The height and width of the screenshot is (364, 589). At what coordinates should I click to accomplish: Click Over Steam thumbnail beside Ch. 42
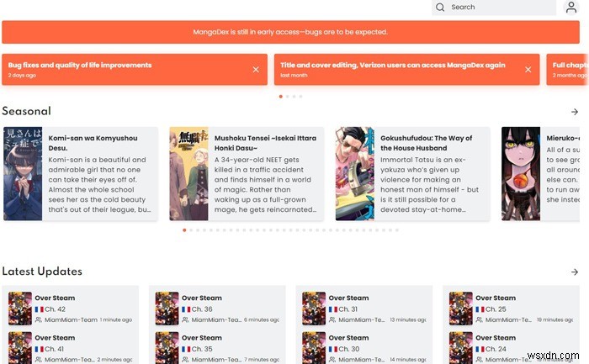click(20, 309)
